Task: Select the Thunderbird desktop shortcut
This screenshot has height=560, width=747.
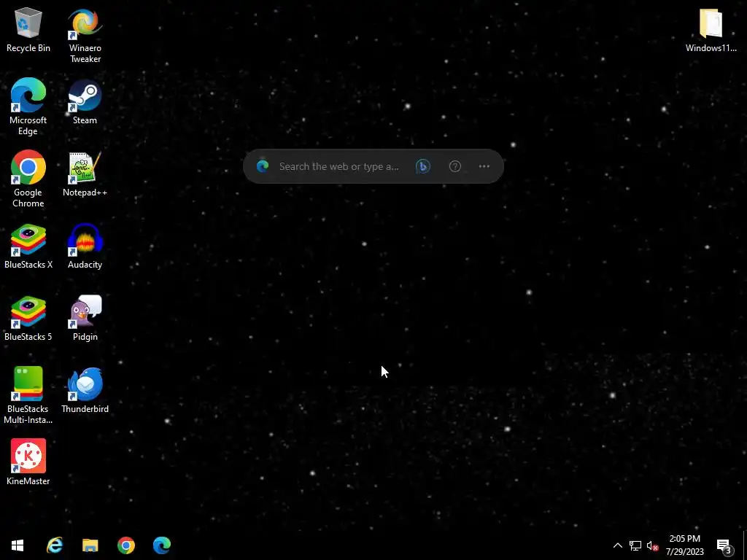Action: pyautogui.click(x=85, y=391)
